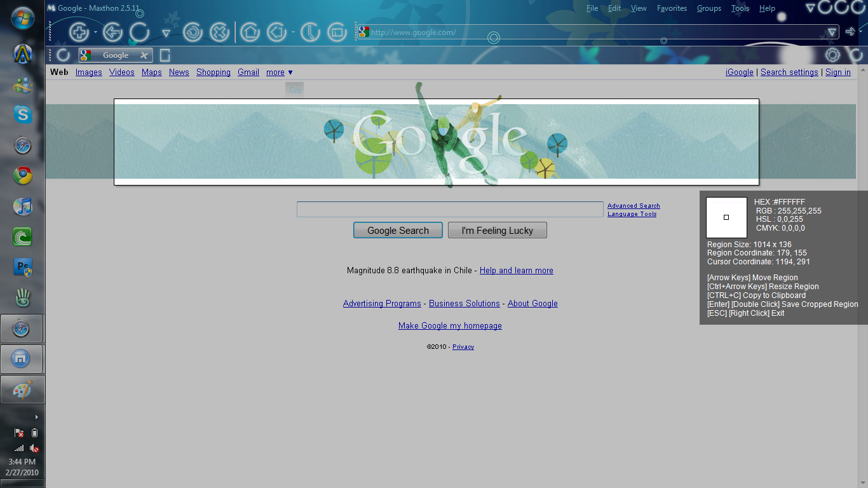This screenshot has width=868, height=488.
Task: Click the Google favicon in the address bar
Action: [364, 30]
